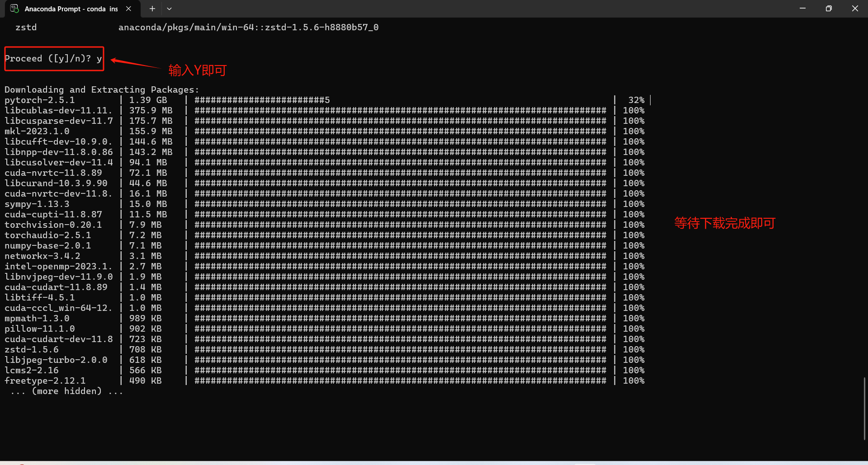This screenshot has width=868, height=465.
Task: Click the libnvjpeg-dev-11.9.0 package name
Action: [59, 277]
